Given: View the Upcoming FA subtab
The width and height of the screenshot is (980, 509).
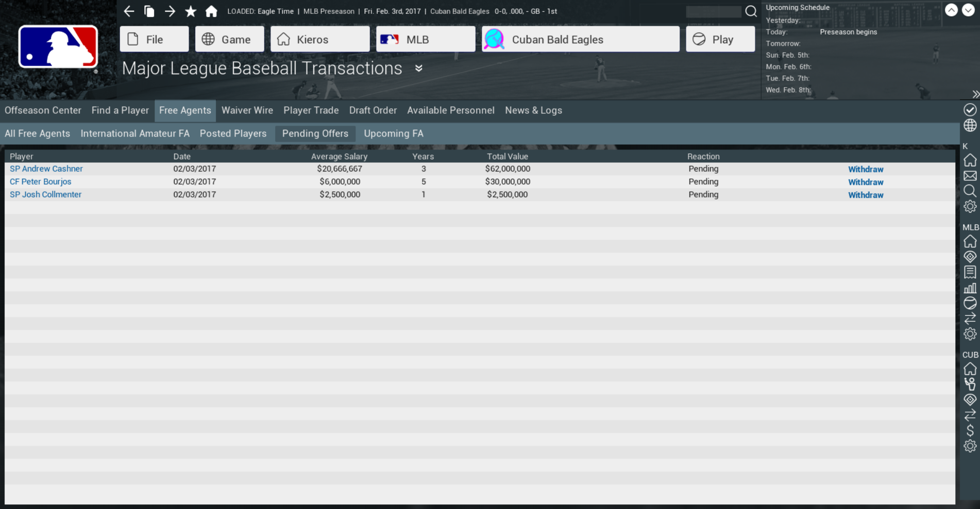Looking at the screenshot, I should [x=394, y=133].
